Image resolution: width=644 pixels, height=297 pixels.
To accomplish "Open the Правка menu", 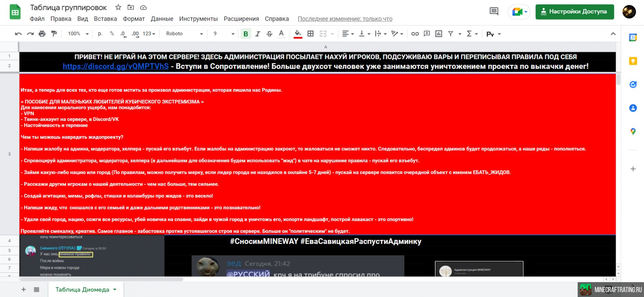I will click(61, 19).
